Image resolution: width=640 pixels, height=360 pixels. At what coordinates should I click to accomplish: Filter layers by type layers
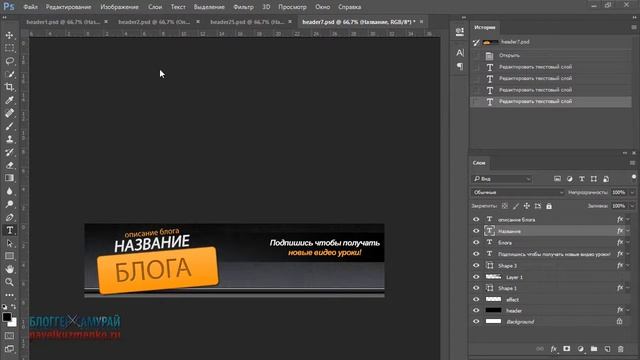coord(582,179)
